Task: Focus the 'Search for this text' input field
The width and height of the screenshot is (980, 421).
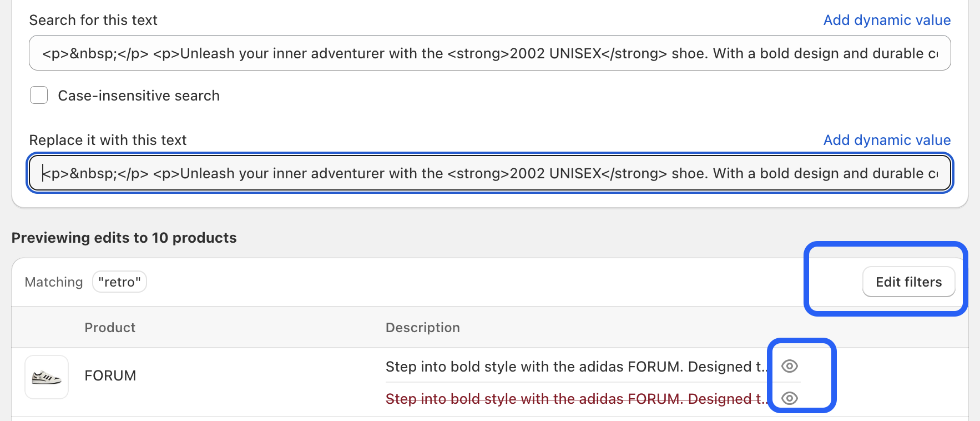Action: click(489, 53)
